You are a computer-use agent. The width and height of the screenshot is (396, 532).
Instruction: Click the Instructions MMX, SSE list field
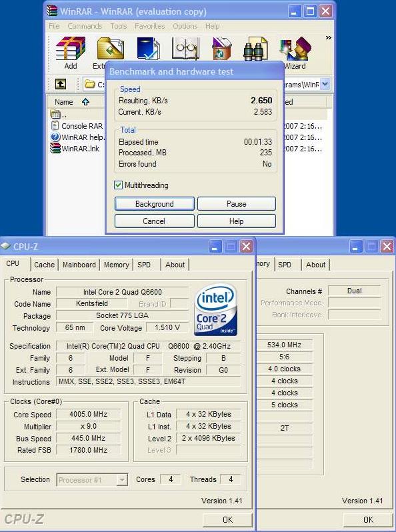pyautogui.click(x=149, y=381)
